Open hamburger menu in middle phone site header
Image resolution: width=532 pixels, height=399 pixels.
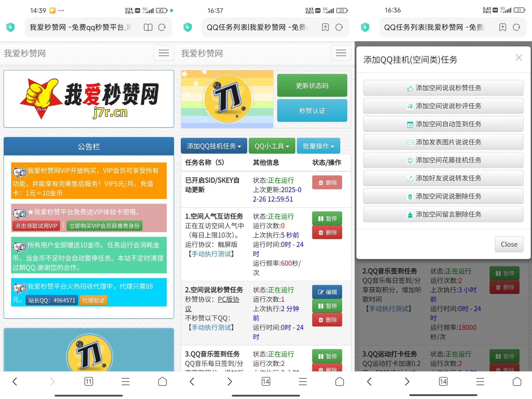click(x=341, y=53)
